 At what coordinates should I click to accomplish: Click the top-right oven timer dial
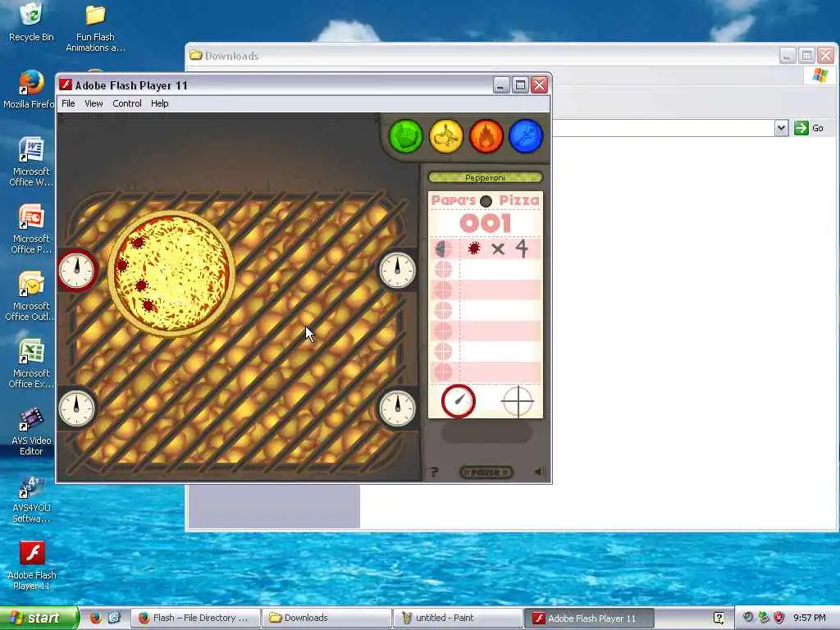tap(397, 271)
